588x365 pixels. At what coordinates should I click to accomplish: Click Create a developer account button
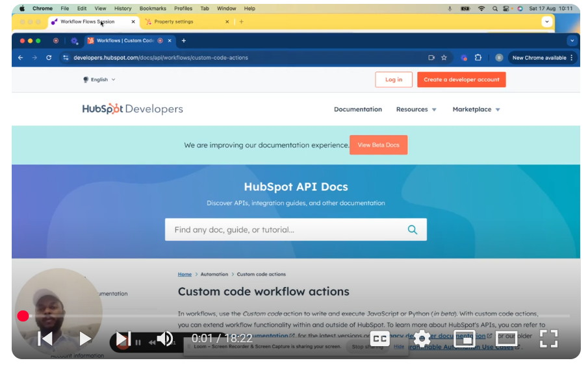[x=461, y=79]
